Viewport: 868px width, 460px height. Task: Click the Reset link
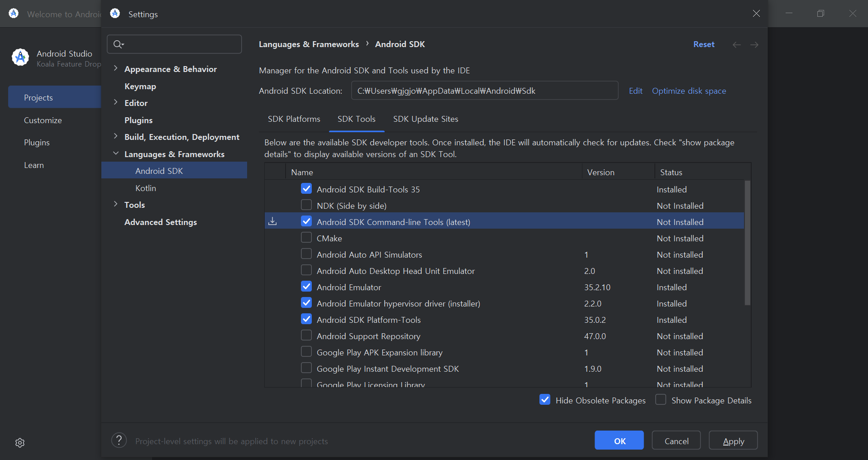point(704,44)
